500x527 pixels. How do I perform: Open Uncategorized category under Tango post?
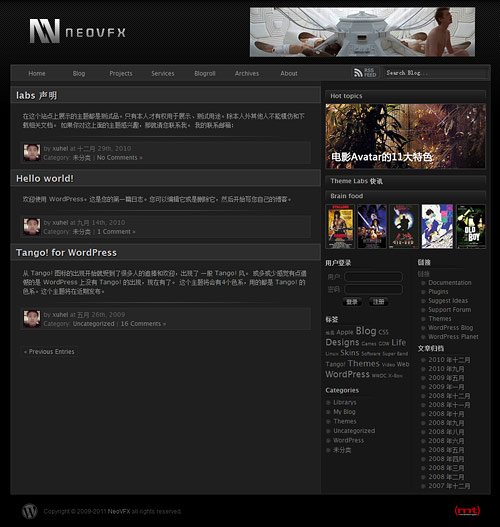pyautogui.click(x=93, y=324)
